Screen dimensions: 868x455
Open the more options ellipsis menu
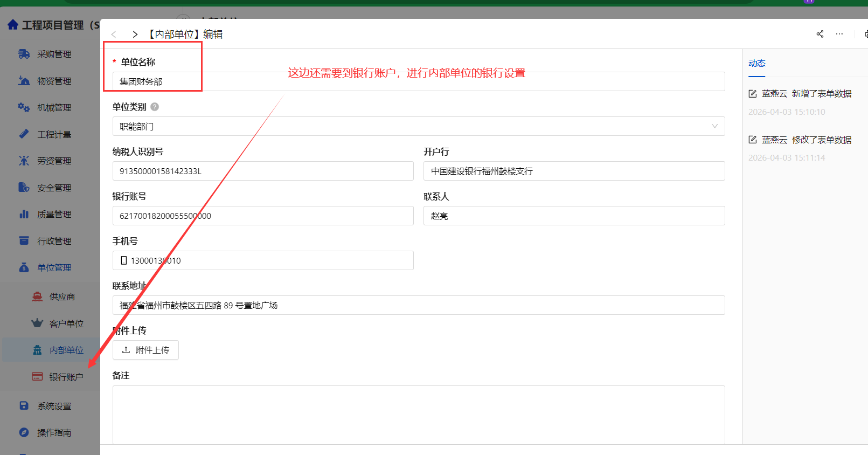coord(839,34)
